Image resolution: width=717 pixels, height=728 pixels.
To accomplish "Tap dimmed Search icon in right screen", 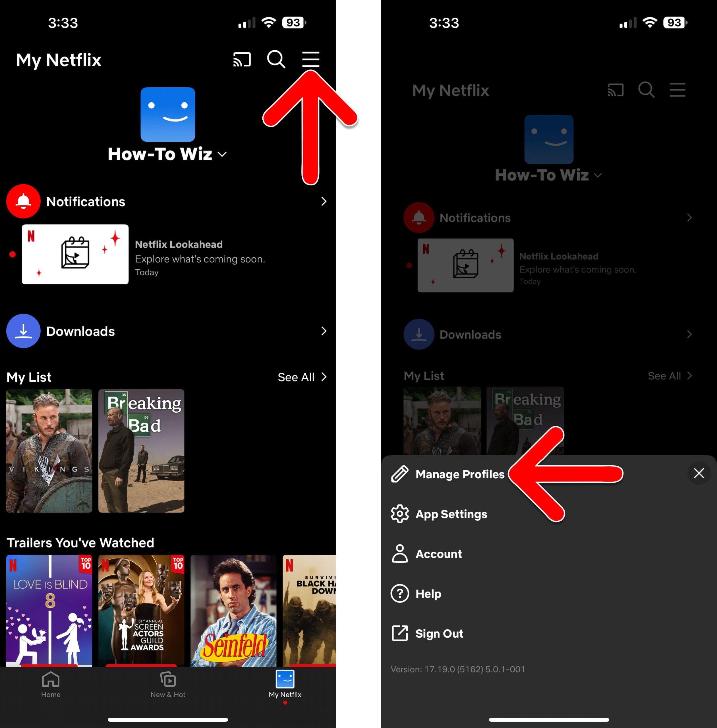I will [x=646, y=90].
